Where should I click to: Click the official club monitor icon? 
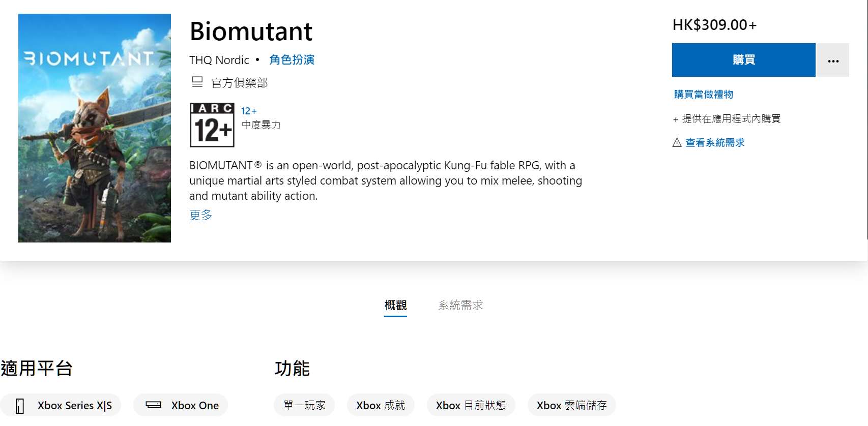point(197,82)
